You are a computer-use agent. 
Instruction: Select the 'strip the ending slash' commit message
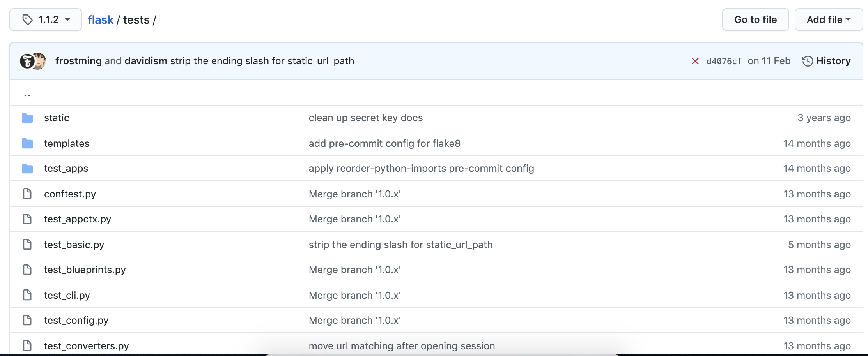[400, 244]
